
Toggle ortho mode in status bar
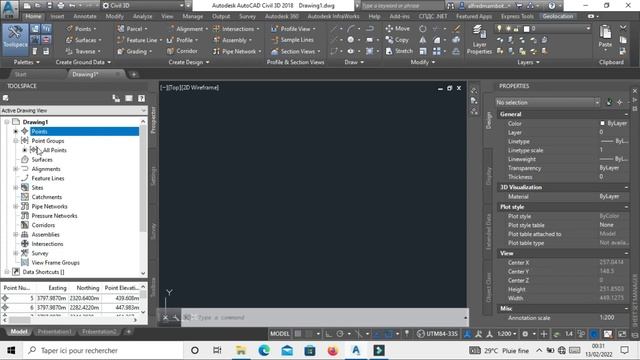329,334
